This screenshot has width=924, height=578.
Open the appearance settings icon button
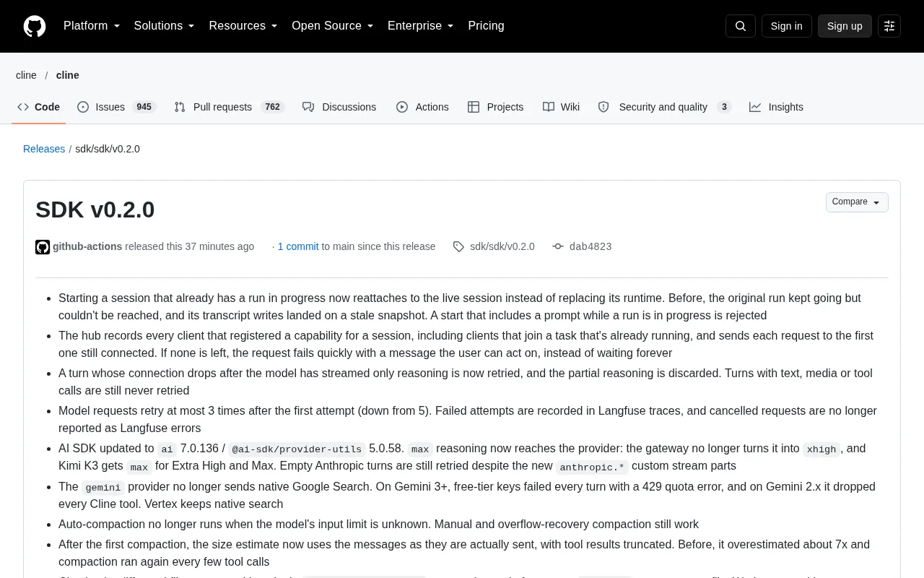tap(889, 26)
